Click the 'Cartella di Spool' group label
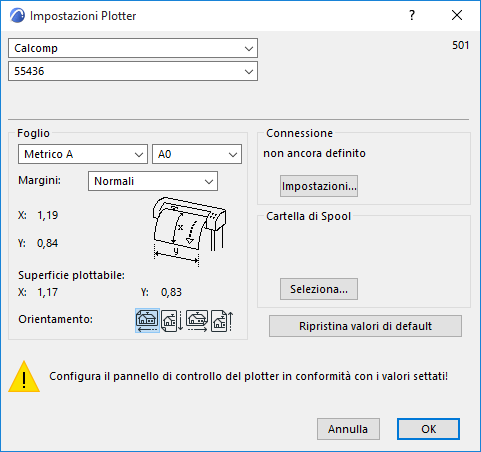 tap(308, 216)
